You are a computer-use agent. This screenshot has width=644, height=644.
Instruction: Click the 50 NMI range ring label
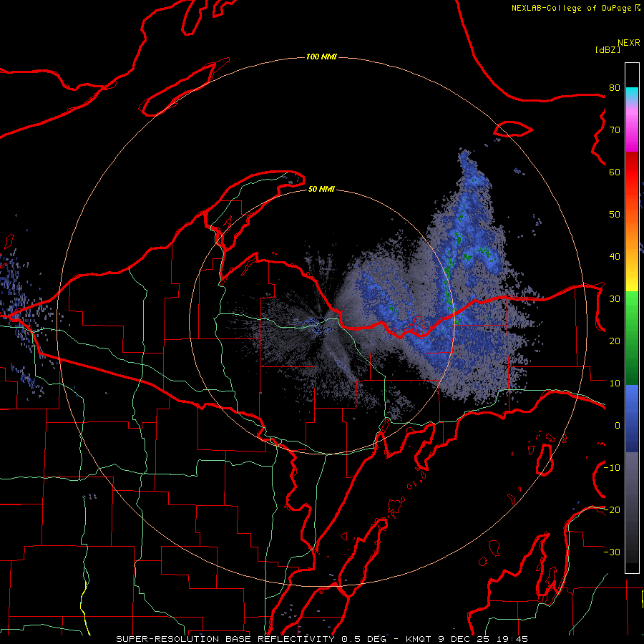(321, 189)
